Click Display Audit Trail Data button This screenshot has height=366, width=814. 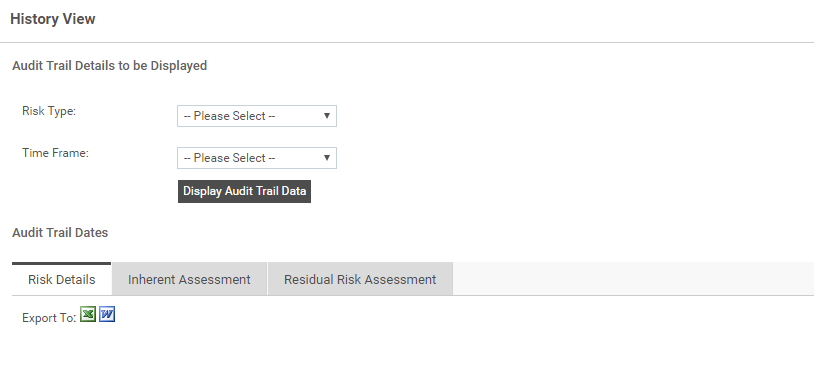pos(245,192)
